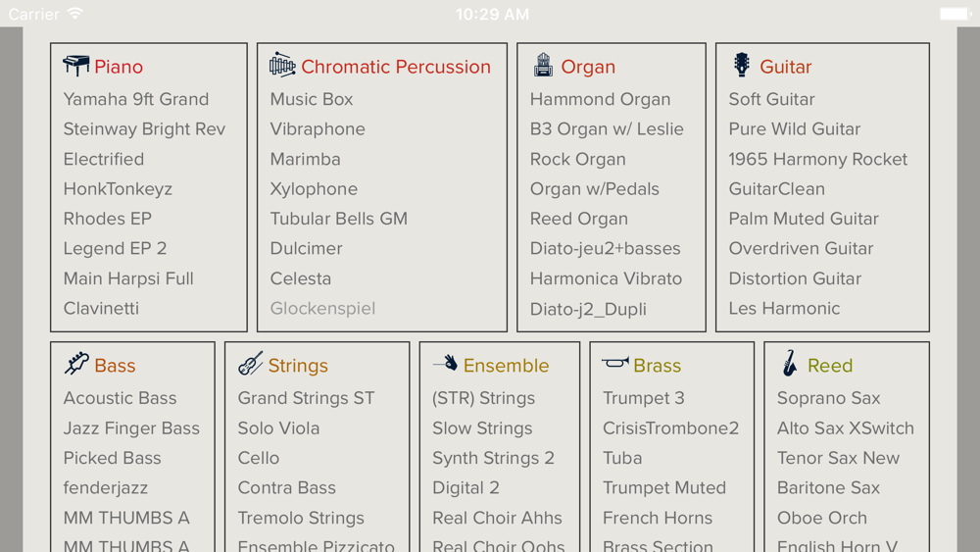The height and width of the screenshot is (552, 980).
Task: Select Yamaha 9ft Grand piano
Action: [136, 99]
